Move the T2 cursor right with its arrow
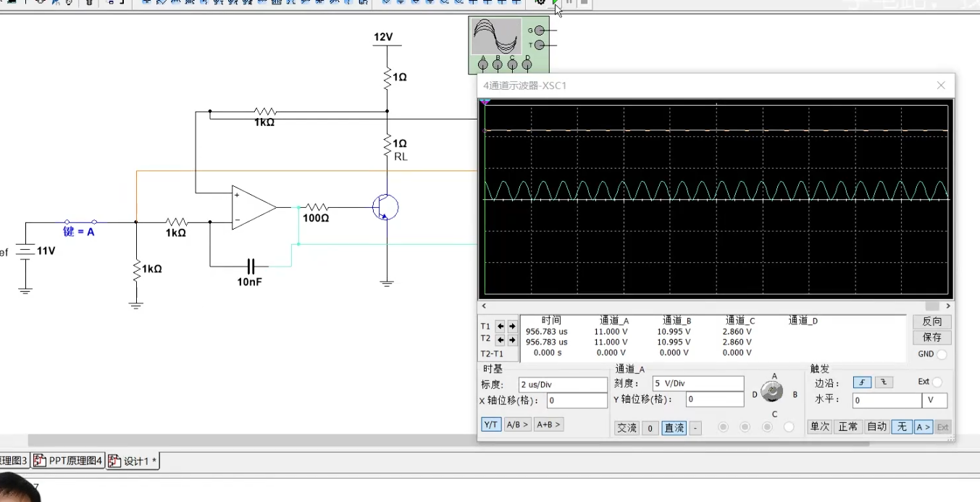Image resolution: width=980 pixels, height=502 pixels. 512,340
